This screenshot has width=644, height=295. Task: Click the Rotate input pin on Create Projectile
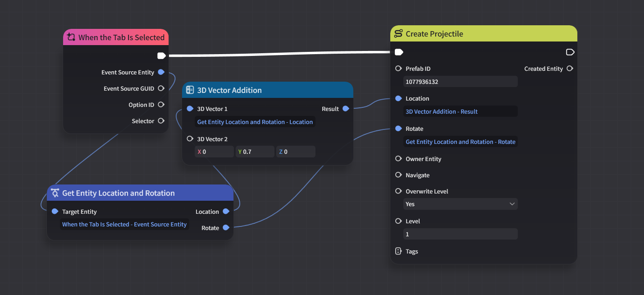pyautogui.click(x=398, y=129)
